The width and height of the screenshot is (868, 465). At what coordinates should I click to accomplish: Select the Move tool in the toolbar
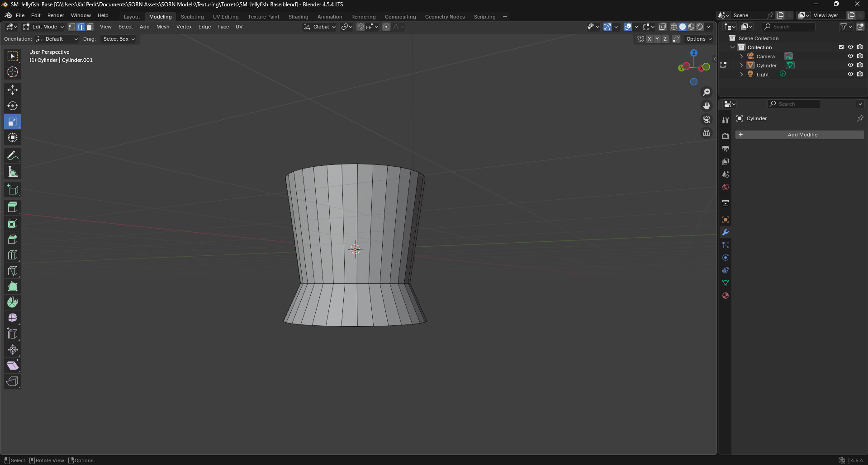click(13, 90)
